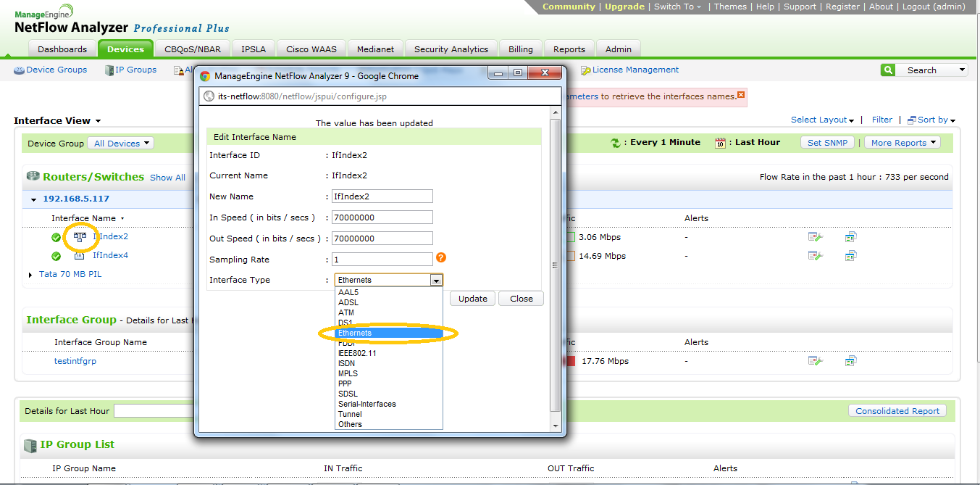Collapse the 192.168.5.117 device row
Image resolution: width=980 pixels, height=485 pixels.
pyautogui.click(x=33, y=199)
